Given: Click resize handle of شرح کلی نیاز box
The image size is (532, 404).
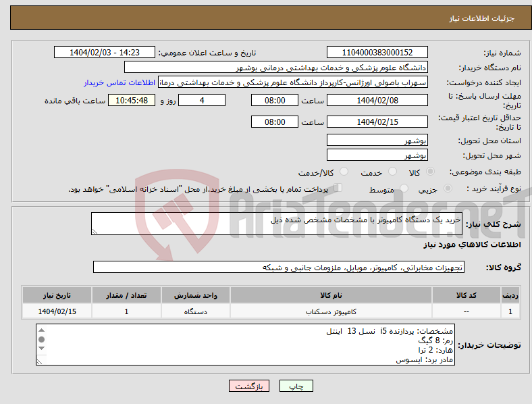Looking at the screenshot, I should click(95, 231).
